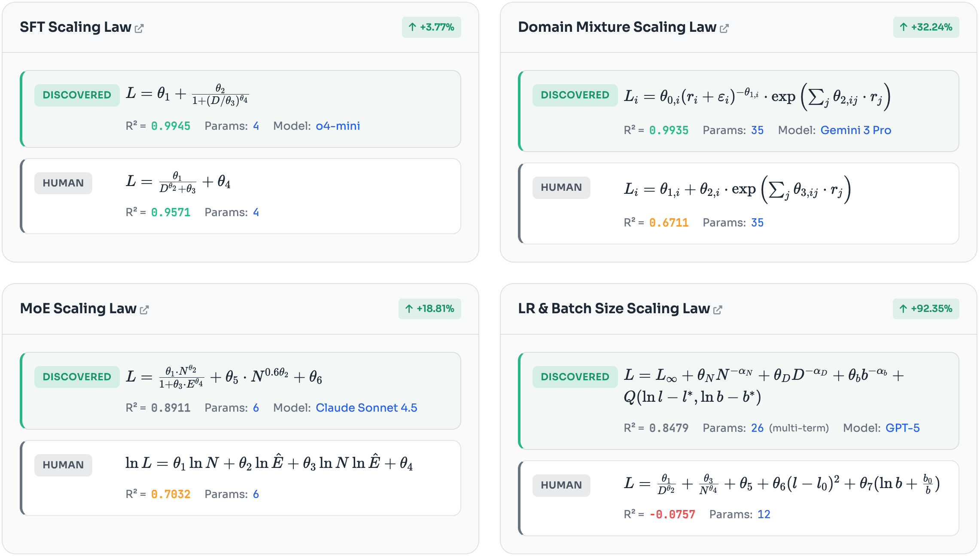Viewport: 980px width, 556px height.
Task: Open the LR & Batch Size Scaling Law external link
Action: 717,309
